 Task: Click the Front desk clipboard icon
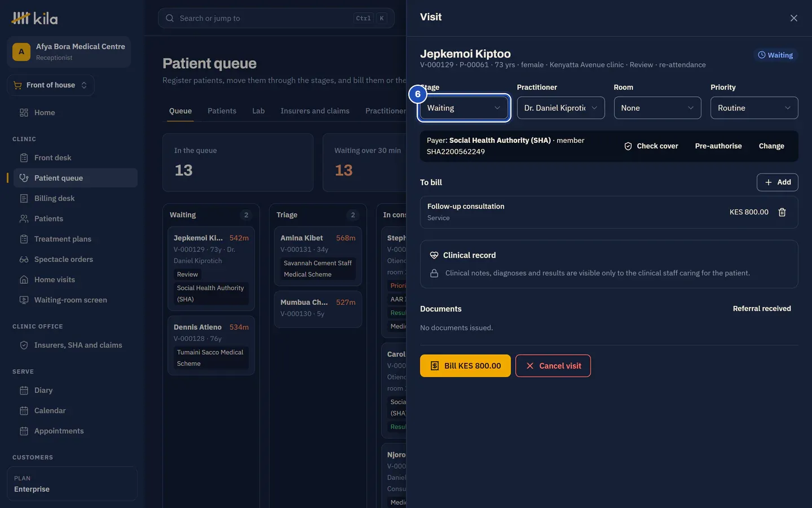[24, 157]
